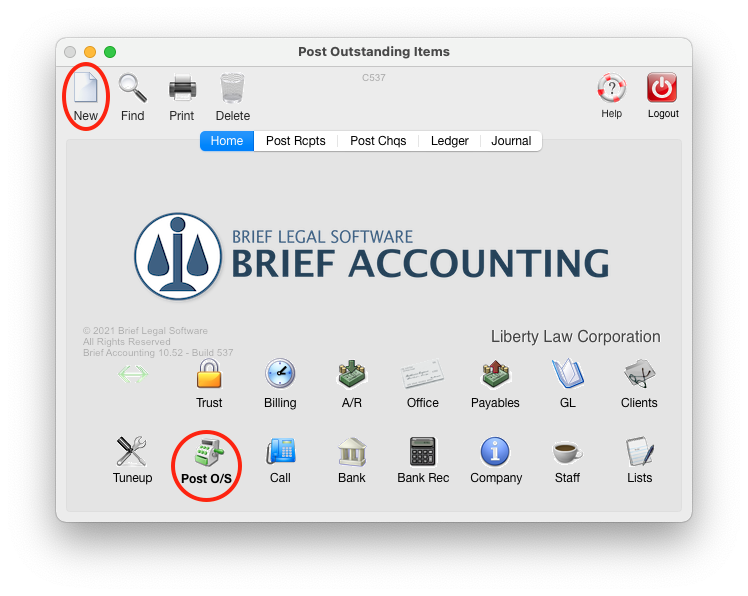Switch to the Ledger tab
Viewport: 748px width, 596px height.
pos(449,141)
